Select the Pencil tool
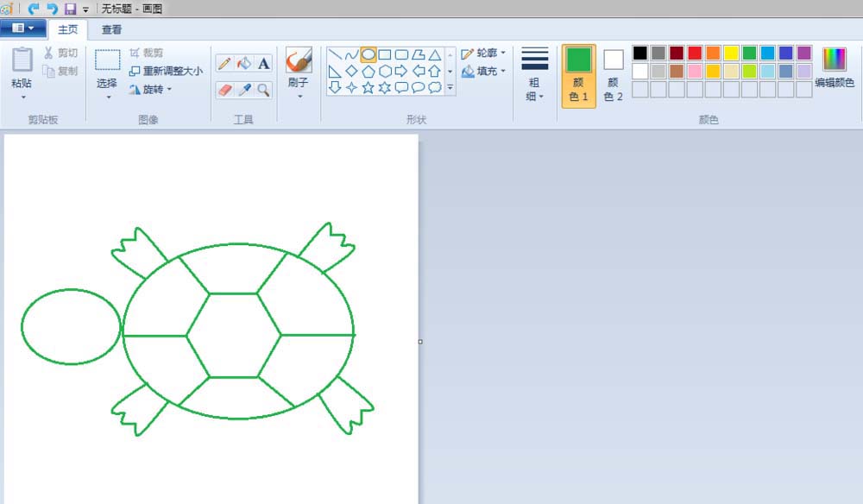 pyautogui.click(x=224, y=64)
